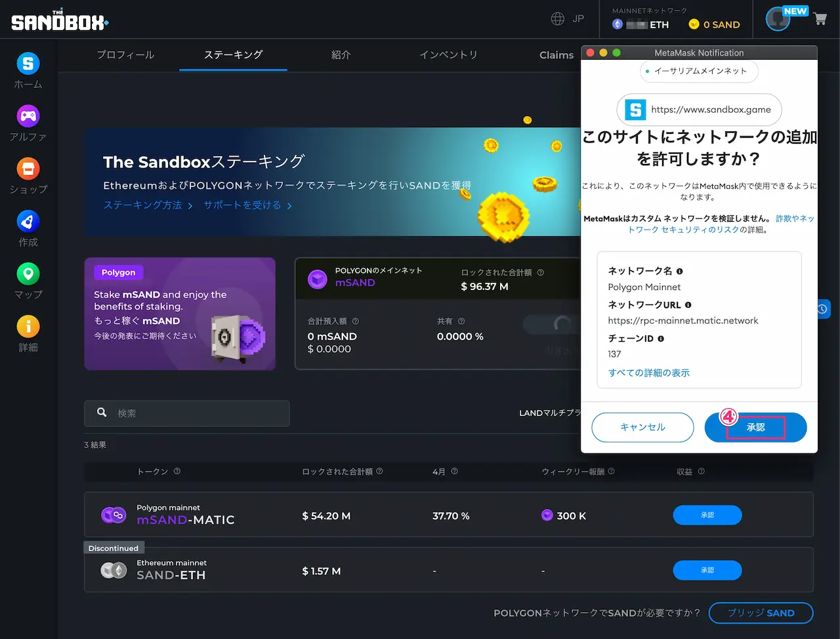Click help icon beside 収益 column header
Viewport: 840px width, 639px height.
(701, 471)
